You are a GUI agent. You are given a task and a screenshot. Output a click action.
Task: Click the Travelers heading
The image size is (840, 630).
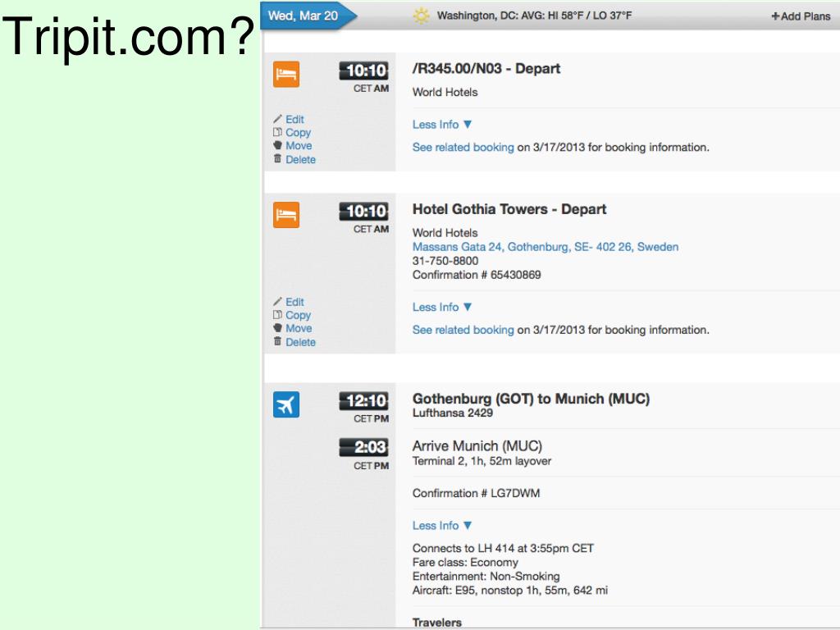pyautogui.click(x=436, y=623)
